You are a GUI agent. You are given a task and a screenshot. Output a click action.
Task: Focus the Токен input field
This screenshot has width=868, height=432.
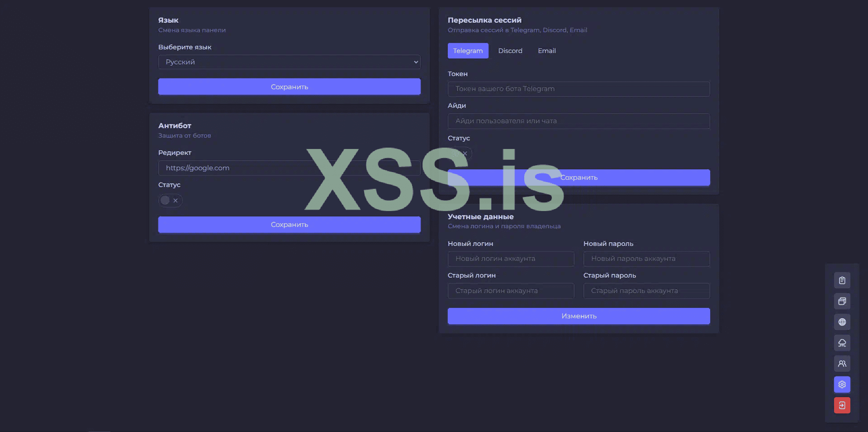tap(579, 89)
